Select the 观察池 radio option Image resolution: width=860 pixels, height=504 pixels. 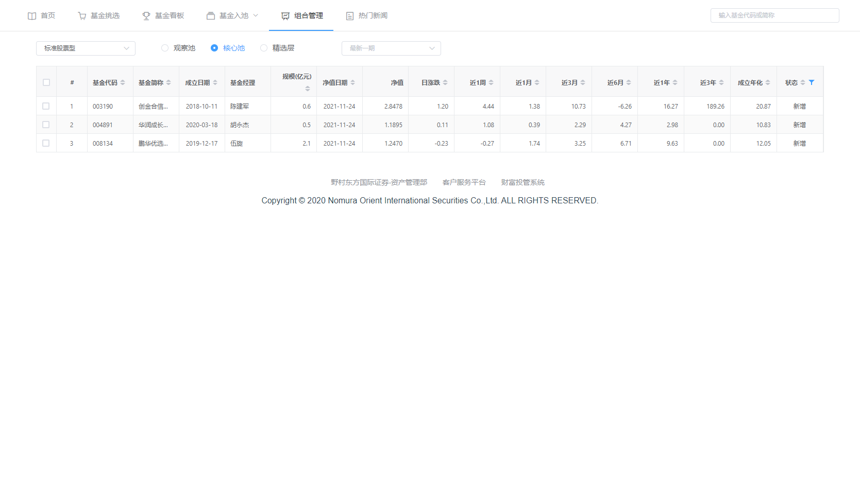coord(178,48)
